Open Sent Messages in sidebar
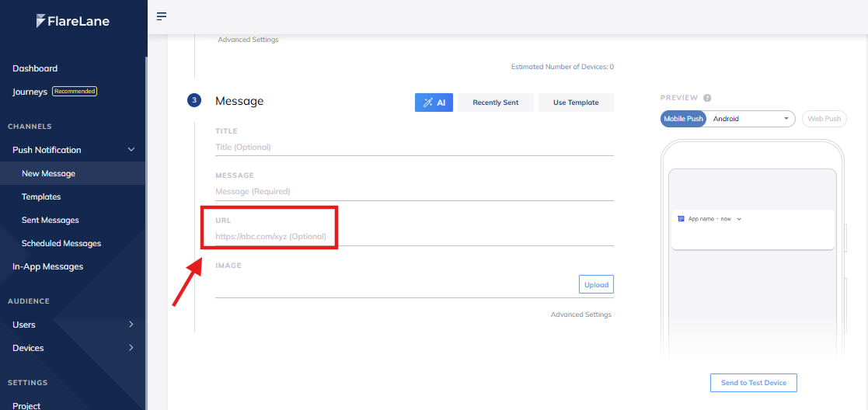Image resolution: width=868 pixels, height=410 pixels. [x=51, y=221]
